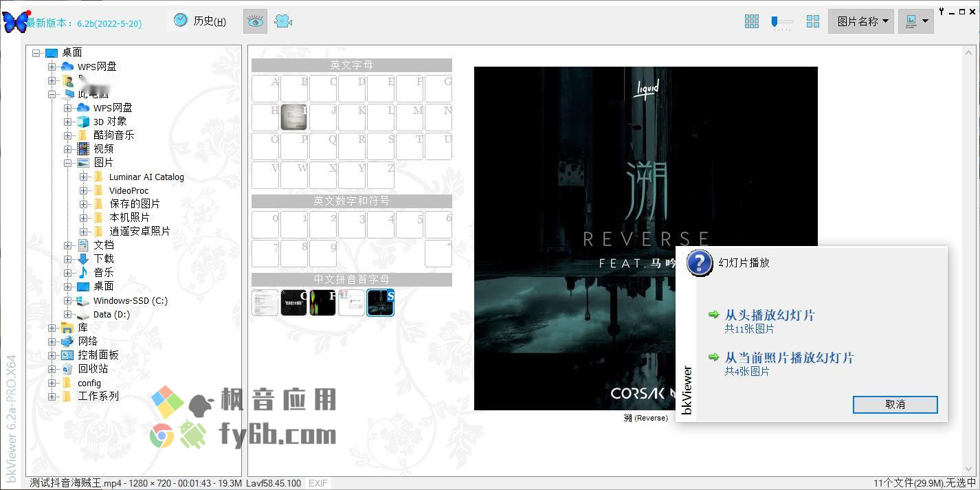Select the 网络 network icon

point(67,342)
